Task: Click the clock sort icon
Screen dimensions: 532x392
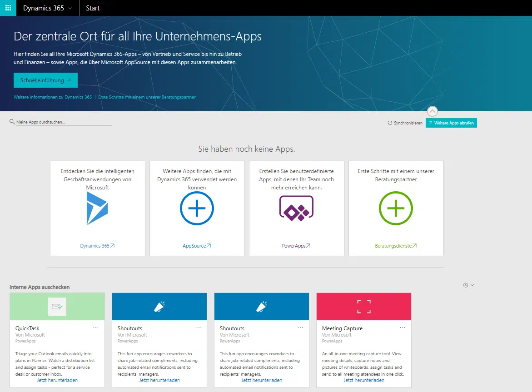Action: [466, 285]
